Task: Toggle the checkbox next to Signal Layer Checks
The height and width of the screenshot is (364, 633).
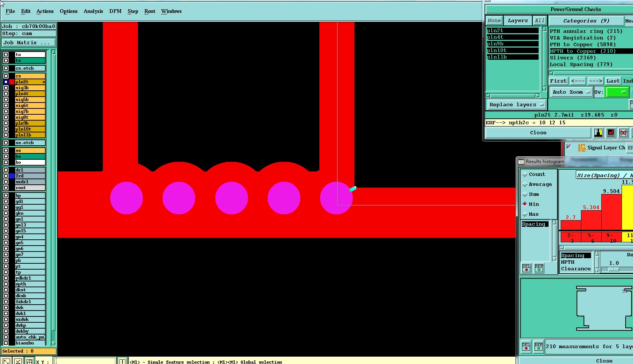Action: coord(569,147)
